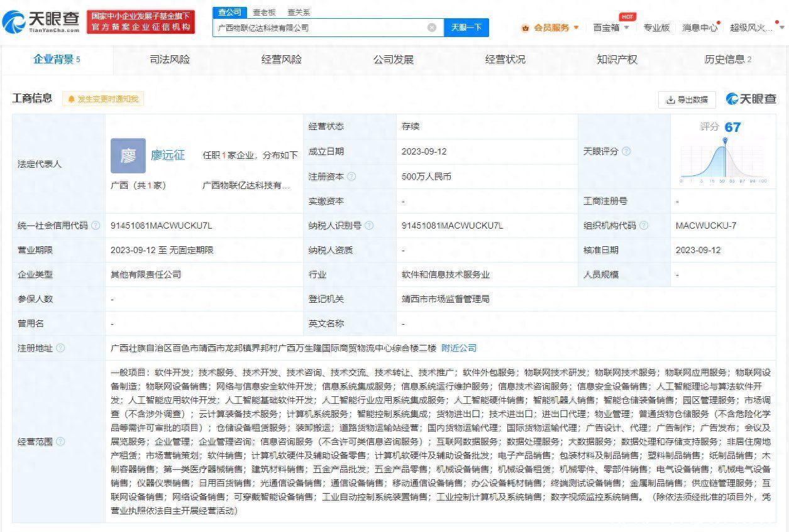Image resolution: width=789 pixels, height=532 pixels.
Task: Open the help icon beside 天眼评分
Action: tap(626, 151)
